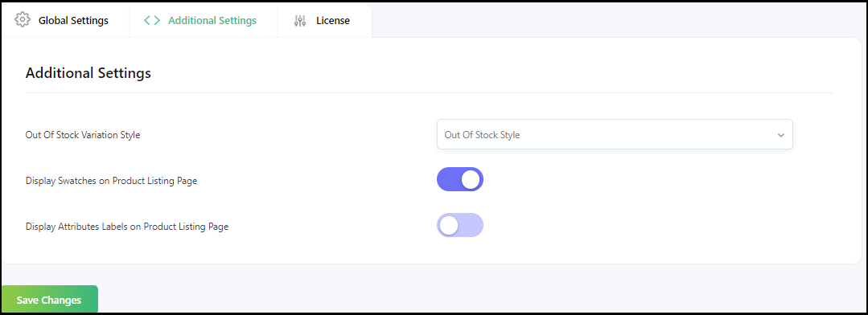Viewport: 868px width, 315px height.
Task: Click the white knob of the Attributes Labels switch
Action: point(449,226)
